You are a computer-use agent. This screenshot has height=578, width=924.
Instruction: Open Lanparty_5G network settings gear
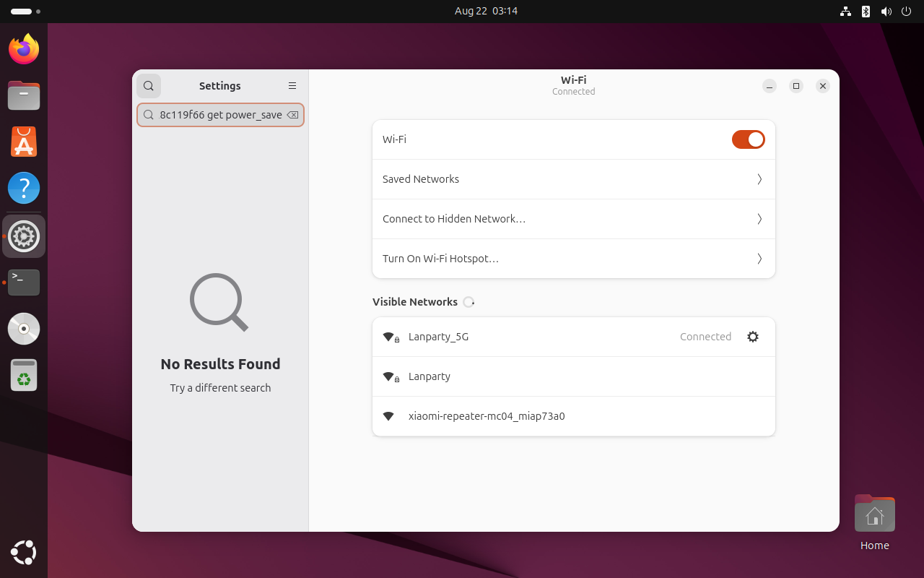pos(753,337)
